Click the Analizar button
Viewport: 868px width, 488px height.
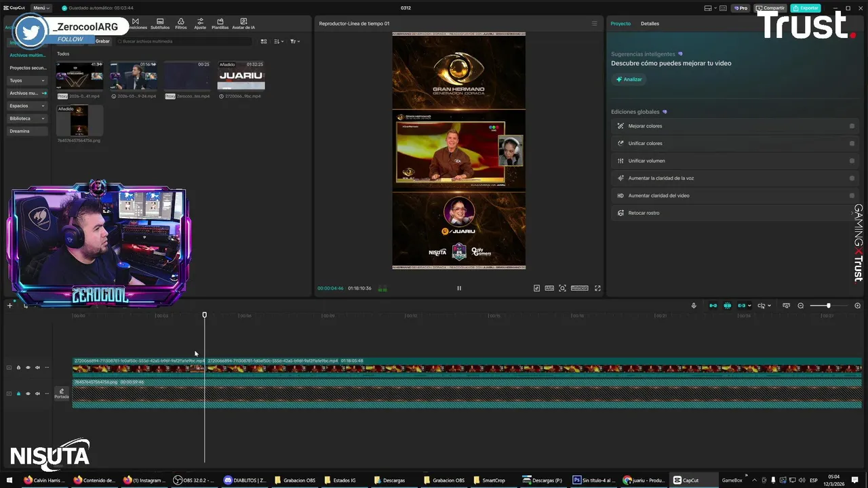(x=629, y=79)
